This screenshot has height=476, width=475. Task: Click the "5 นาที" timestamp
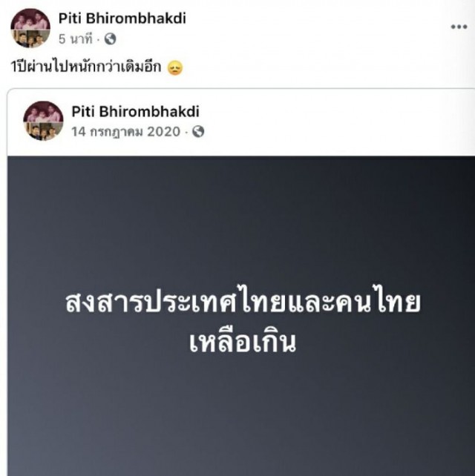click(75, 39)
